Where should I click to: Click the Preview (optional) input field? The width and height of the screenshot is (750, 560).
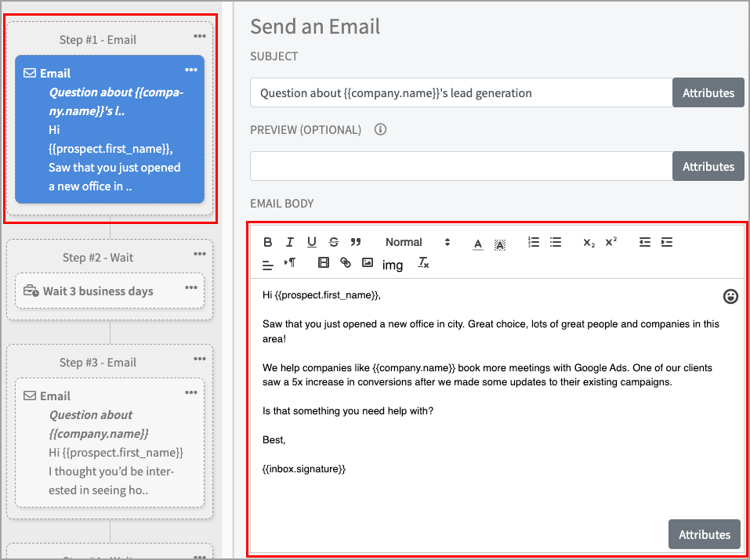[461, 166]
